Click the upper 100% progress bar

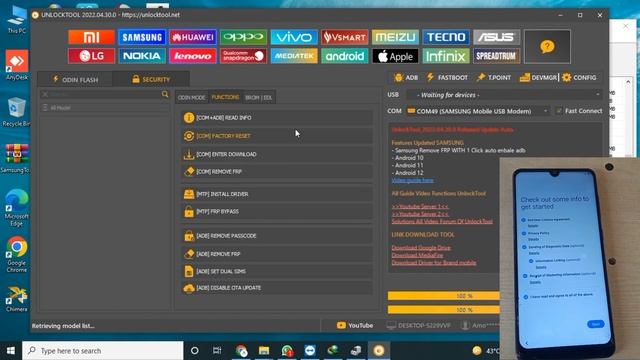[444, 296]
